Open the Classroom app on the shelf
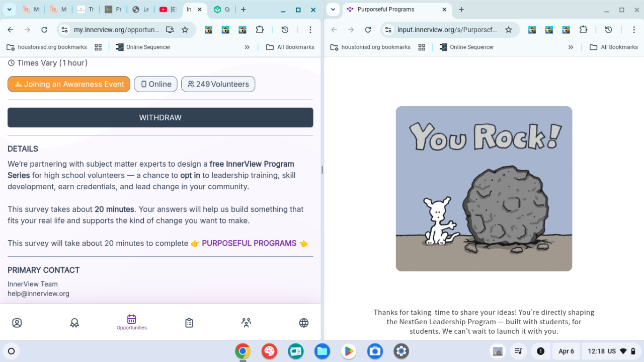The height and width of the screenshot is (362, 644). click(296, 351)
